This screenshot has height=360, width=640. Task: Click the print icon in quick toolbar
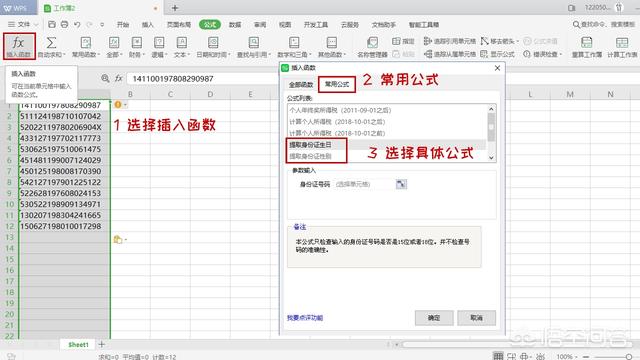pos(64,24)
